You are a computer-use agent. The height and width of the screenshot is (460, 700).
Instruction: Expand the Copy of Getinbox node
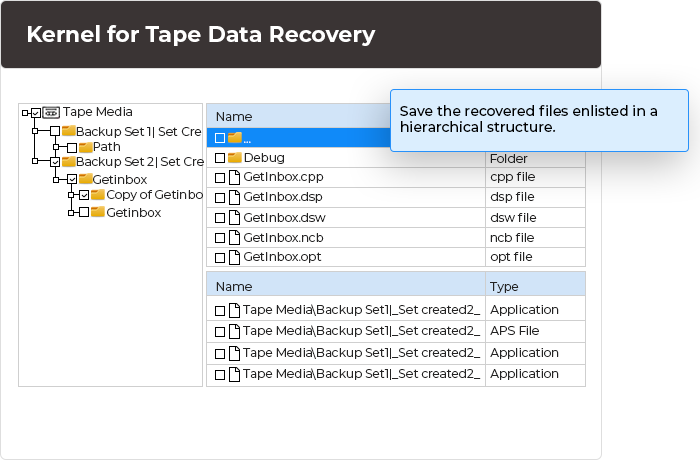tap(71, 195)
